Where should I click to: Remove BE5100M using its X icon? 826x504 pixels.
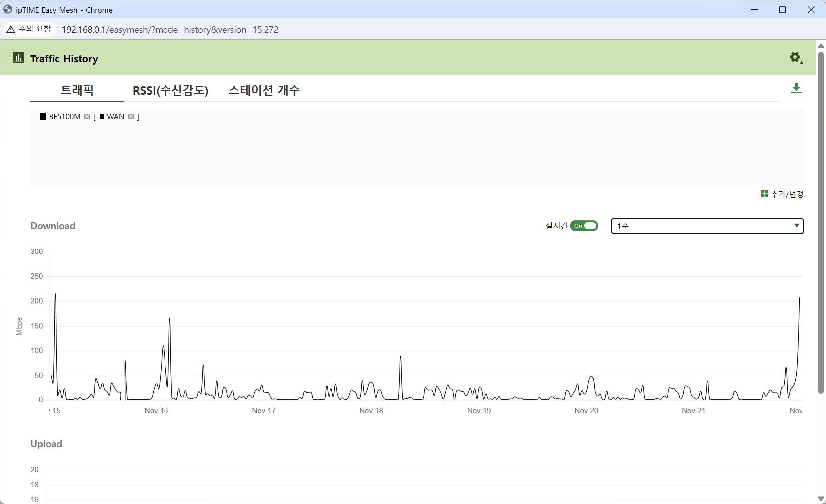tap(87, 117)
